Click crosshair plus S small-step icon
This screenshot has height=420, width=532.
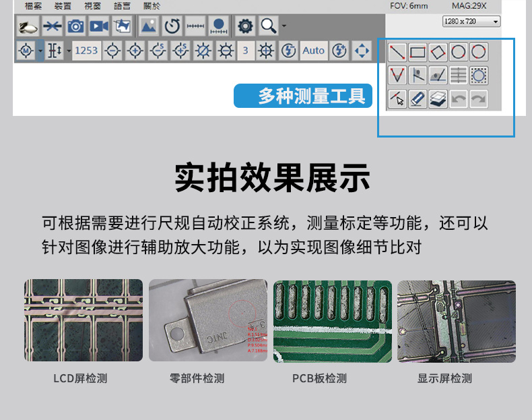(180, 51)
